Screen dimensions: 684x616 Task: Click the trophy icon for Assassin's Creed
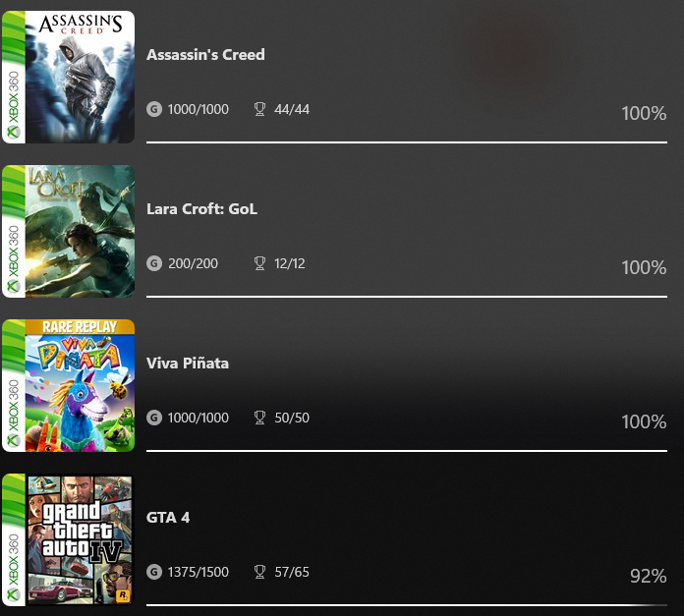tap(259, 109)
